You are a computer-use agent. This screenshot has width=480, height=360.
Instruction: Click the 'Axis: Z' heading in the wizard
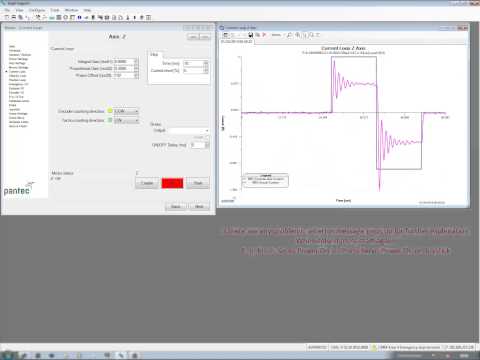[x=117, y=36]
